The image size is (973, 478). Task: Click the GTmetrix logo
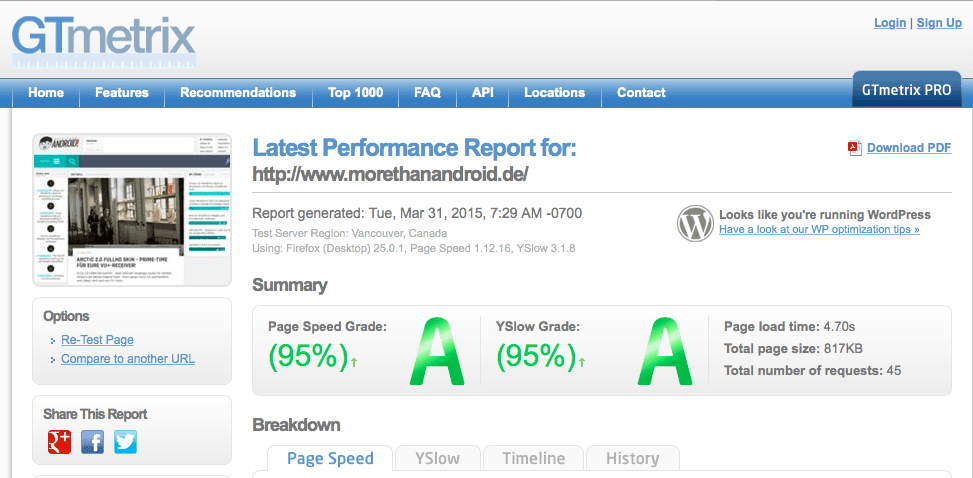tap(103, 37)
